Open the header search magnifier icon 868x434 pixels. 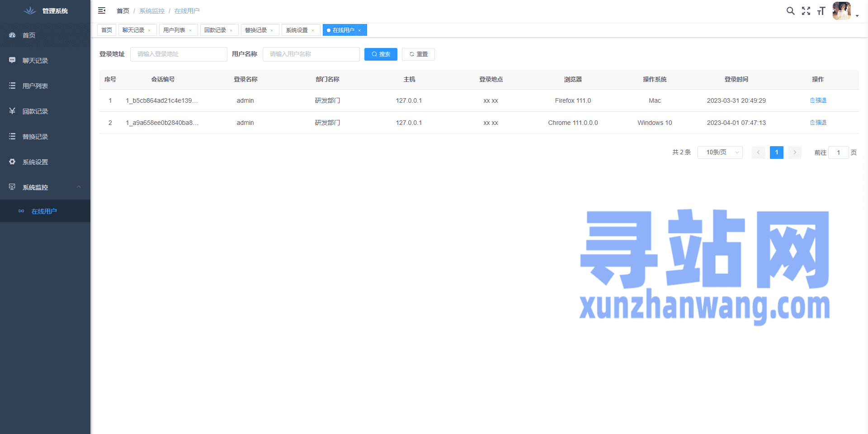[790, 11]
